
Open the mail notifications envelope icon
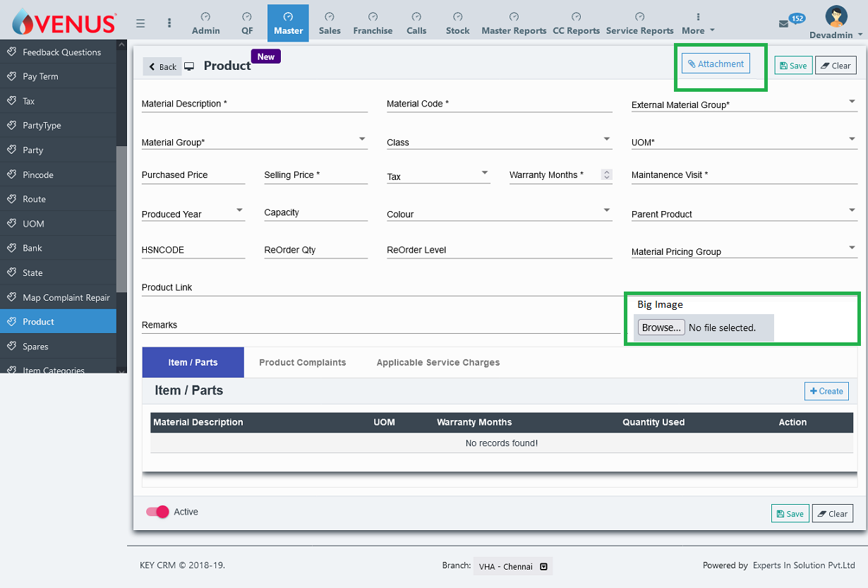[783, 24]
